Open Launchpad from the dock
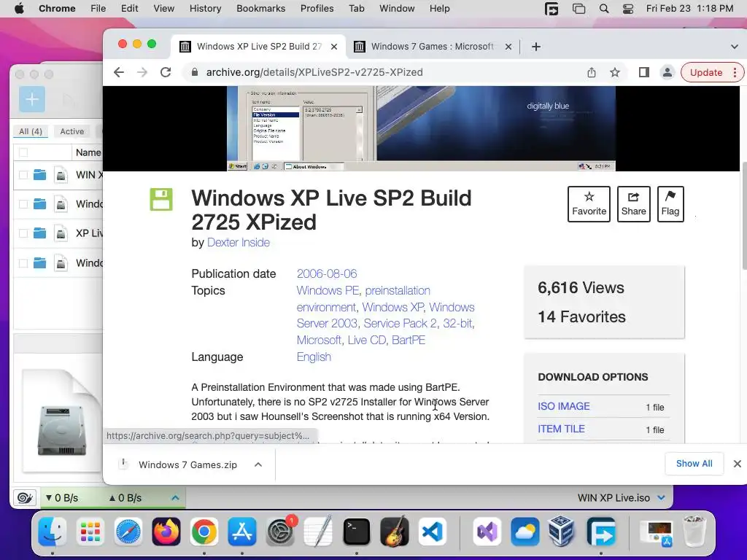 [90, 532]
